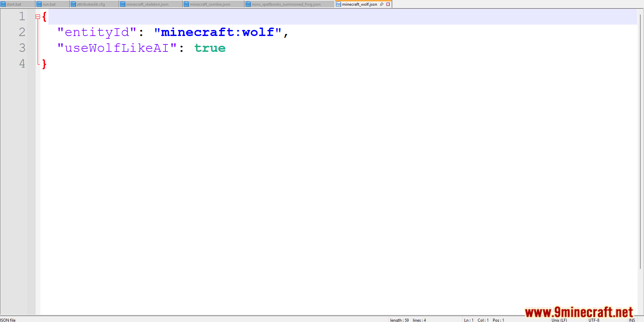Screen dimensions: 644x322
Task: Place cursor on the opening brace
Action: 44,16
